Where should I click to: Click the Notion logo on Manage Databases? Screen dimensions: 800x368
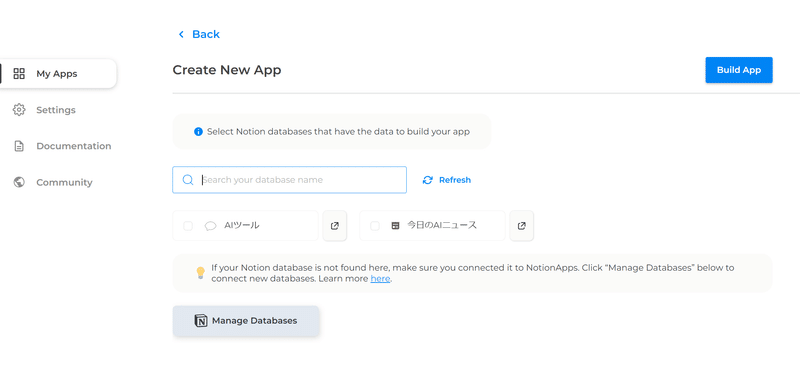(201, 321)
